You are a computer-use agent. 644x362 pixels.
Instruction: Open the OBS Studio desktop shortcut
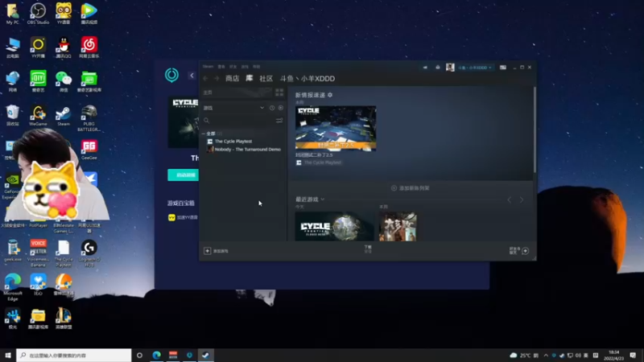click(38, 14)
